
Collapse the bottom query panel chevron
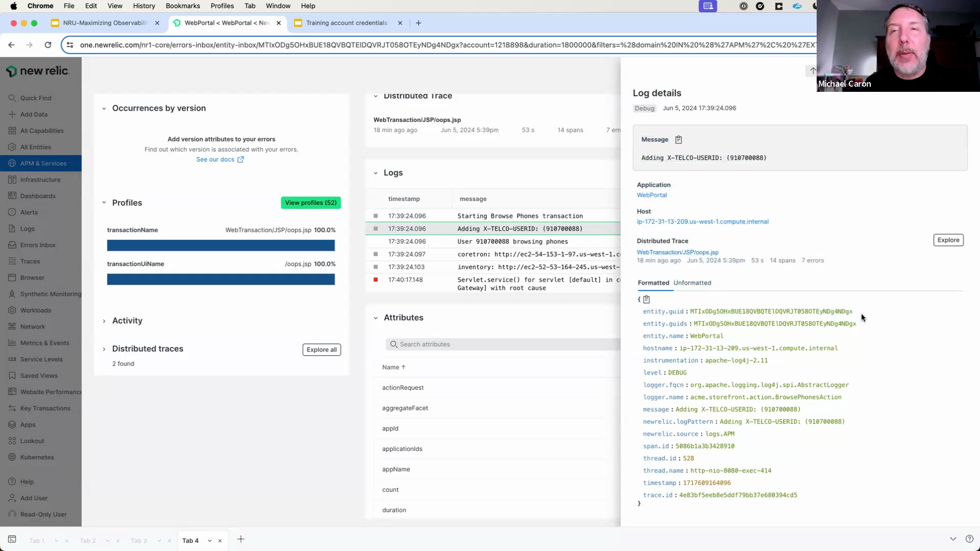953,539
